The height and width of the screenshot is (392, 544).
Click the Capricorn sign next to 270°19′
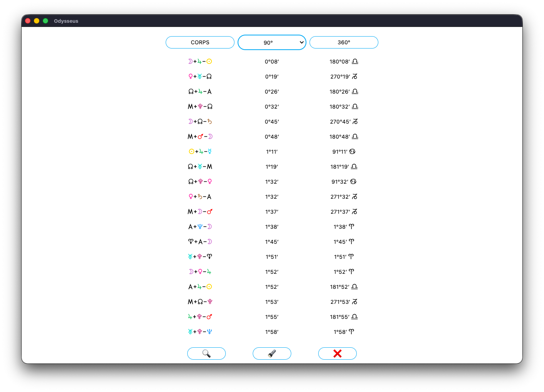click(x=354, y=77)
